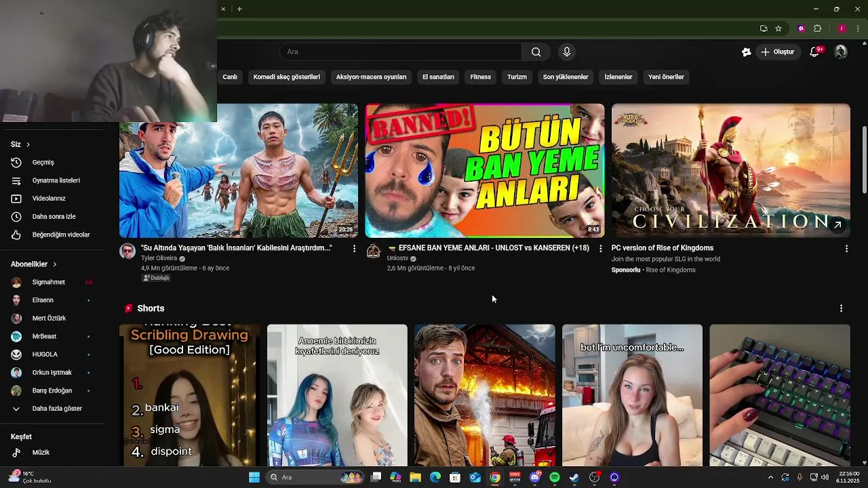Viewport: 868px width, 488px height.
Task: Select the Komedi skeç gösterileri chip
Action: click(286, 77)
